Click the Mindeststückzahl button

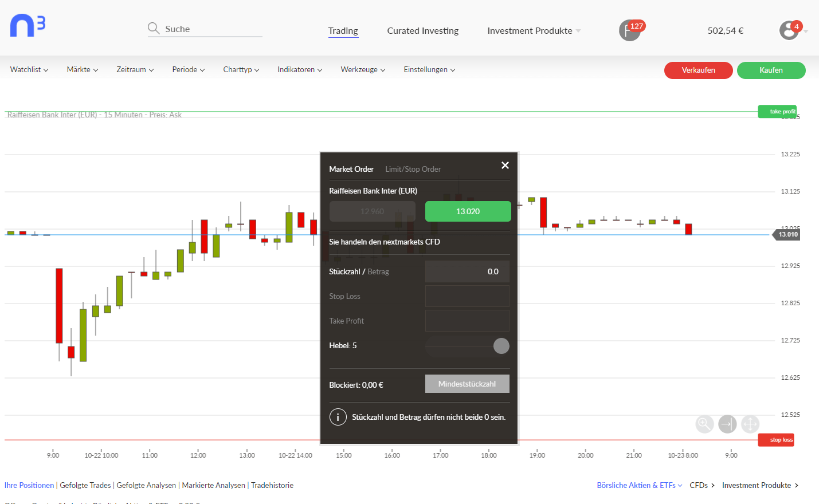467,384
